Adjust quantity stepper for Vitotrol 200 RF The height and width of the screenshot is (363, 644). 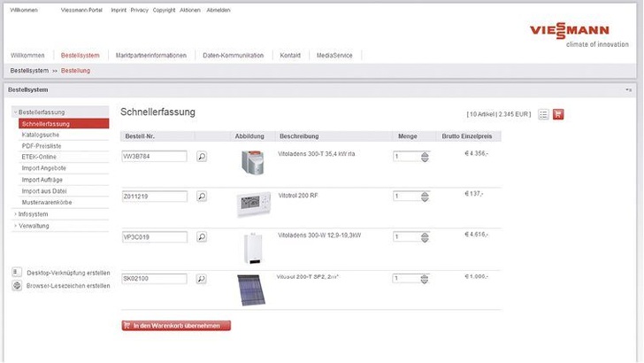coord(425,197)
